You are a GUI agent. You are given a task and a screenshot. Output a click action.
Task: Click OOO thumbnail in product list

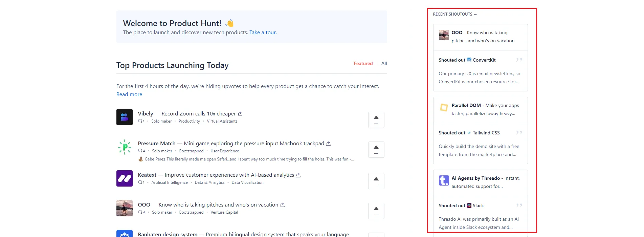click(x=124, y=208)
